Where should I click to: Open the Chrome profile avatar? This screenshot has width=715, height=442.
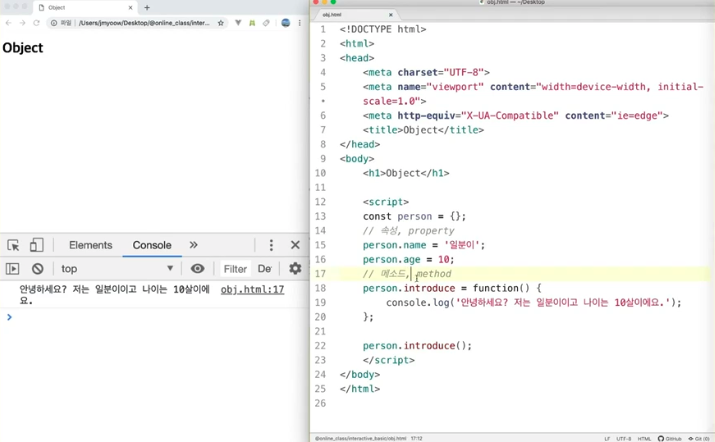coord(285,23)
